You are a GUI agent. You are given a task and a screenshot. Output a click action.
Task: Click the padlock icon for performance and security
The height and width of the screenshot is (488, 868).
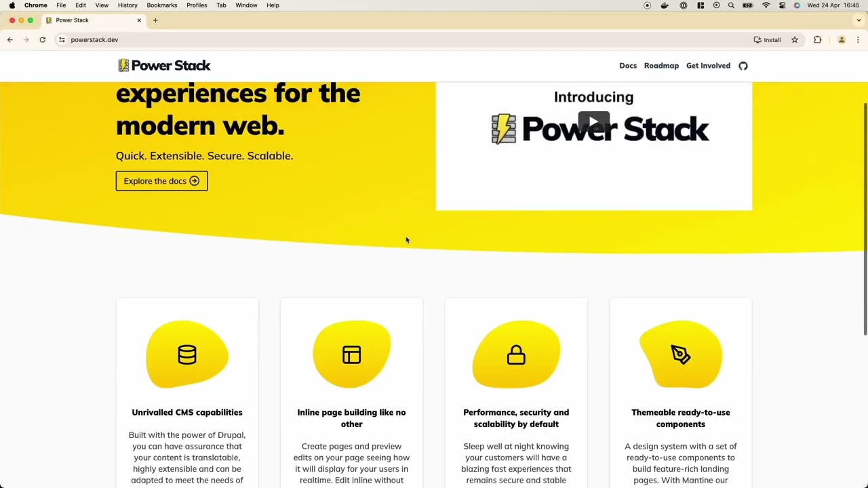coord(516,354)
